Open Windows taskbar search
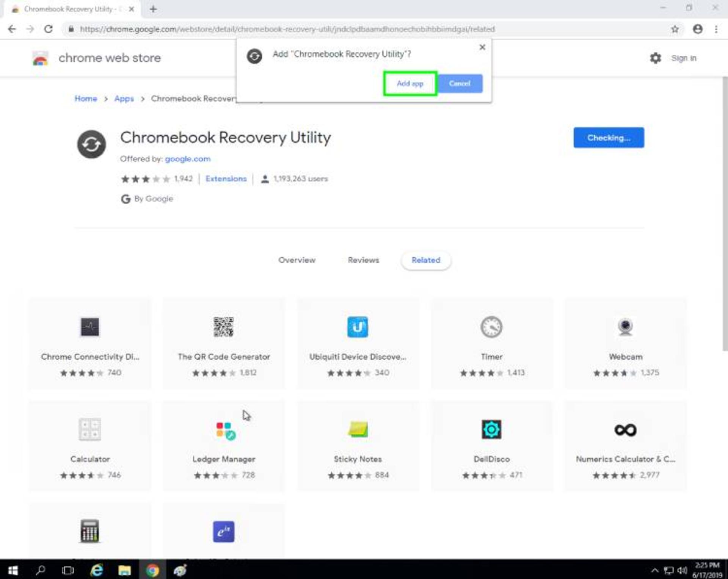This screenshot has width=728, height=579. [40, 570]
